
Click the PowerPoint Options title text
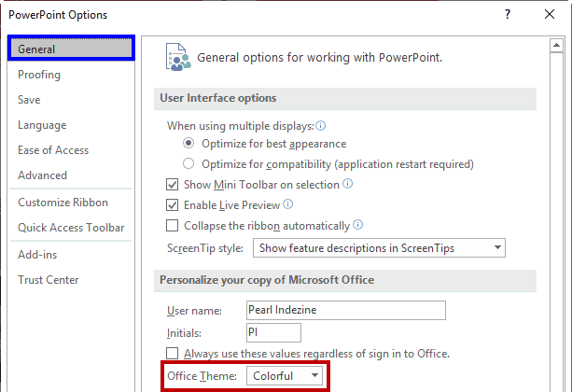tap(58, 15)
